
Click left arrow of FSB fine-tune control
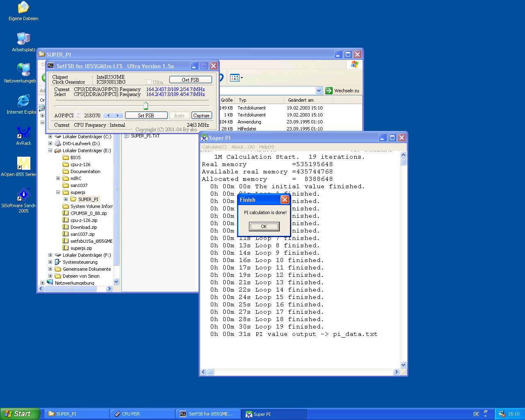point(108,116)
